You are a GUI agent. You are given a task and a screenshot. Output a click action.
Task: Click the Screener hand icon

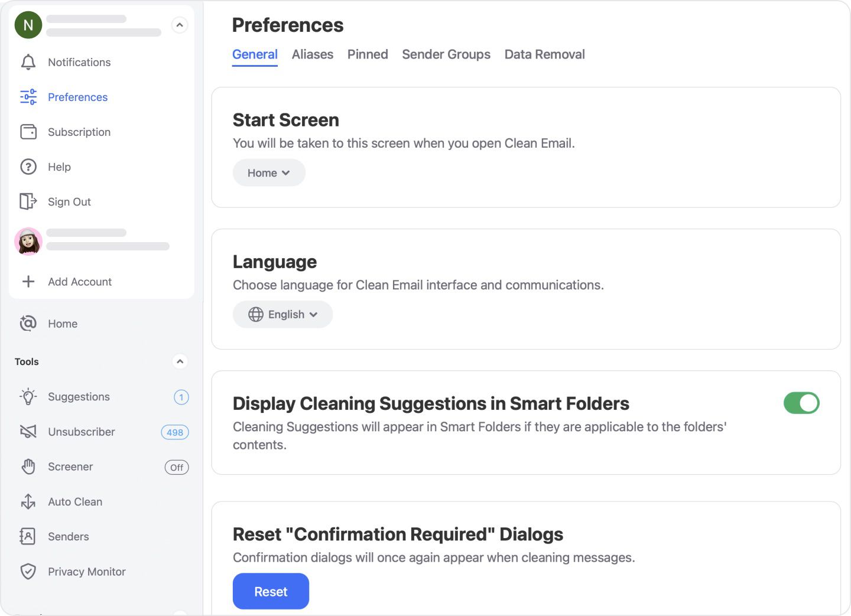click(x=28, y=467)
